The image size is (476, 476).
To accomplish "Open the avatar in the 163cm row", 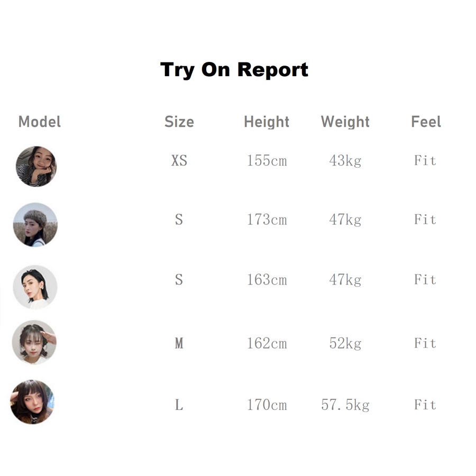I will click(35, 287).
